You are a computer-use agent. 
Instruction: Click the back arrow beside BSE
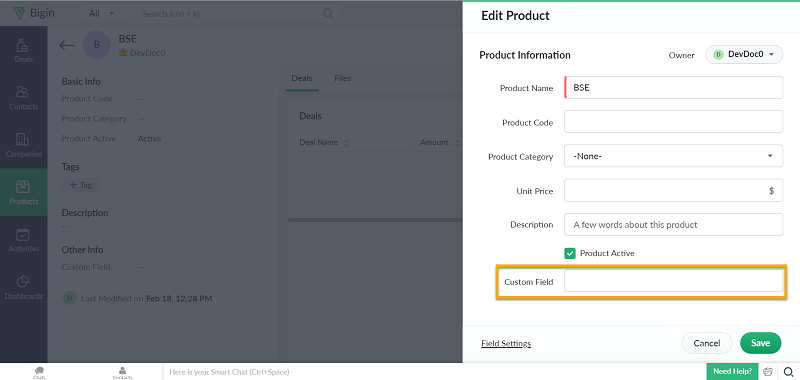[x=67, y=45]
